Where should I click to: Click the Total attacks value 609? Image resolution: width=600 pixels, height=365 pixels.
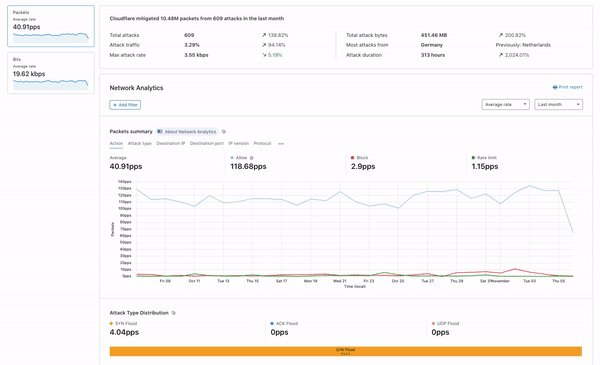(x=189, y=35)
